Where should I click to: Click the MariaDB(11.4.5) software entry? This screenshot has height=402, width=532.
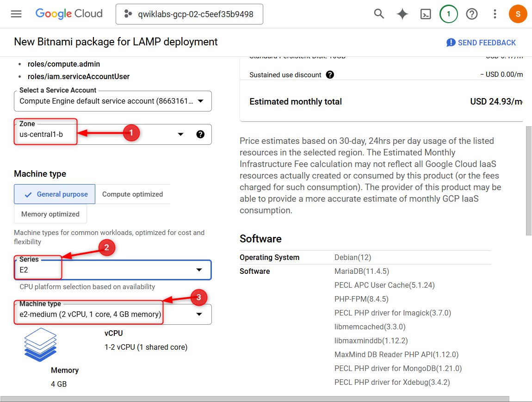pyautogui.click(x=362, y=272)
